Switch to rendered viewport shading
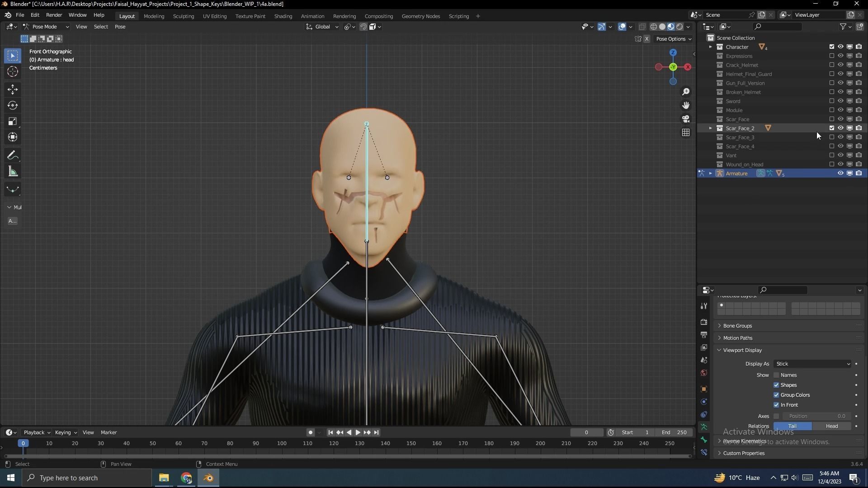The image size is (868, 488). click(x=679, y=27)
